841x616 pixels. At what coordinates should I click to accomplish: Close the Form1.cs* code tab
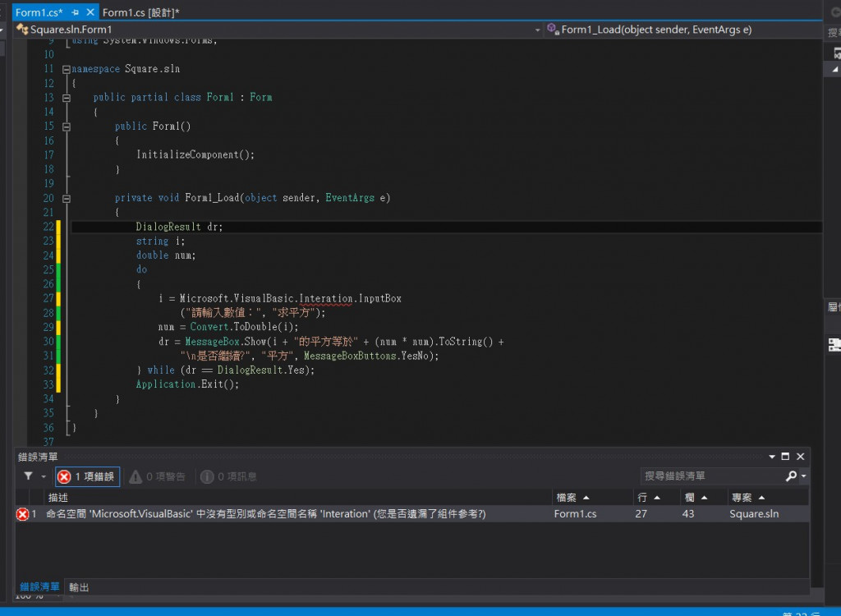point(90,11)
